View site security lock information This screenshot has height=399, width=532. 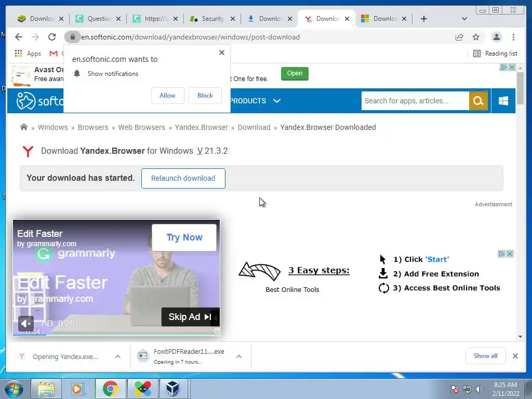coord(73,37)
